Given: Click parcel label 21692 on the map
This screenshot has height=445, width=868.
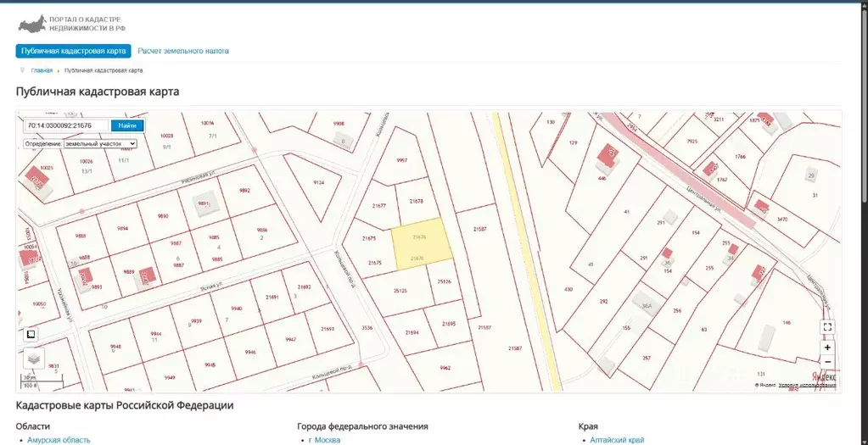Looking at the screenshot, I should (x=304, y=286).
